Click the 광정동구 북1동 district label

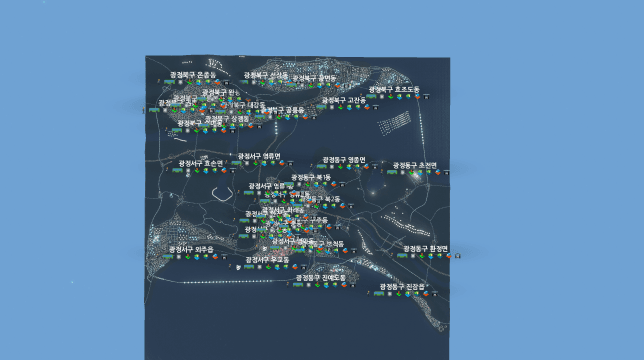(x=311, y=177)
